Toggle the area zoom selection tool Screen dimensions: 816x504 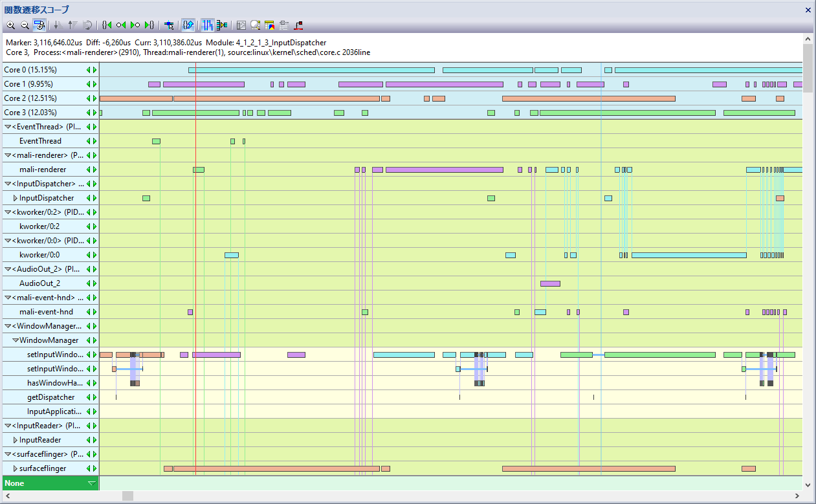pos(39,25)
